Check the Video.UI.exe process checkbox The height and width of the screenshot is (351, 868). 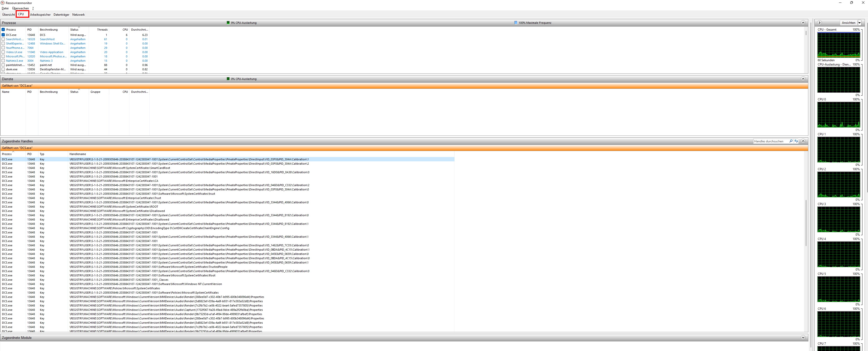coord(3,52)
